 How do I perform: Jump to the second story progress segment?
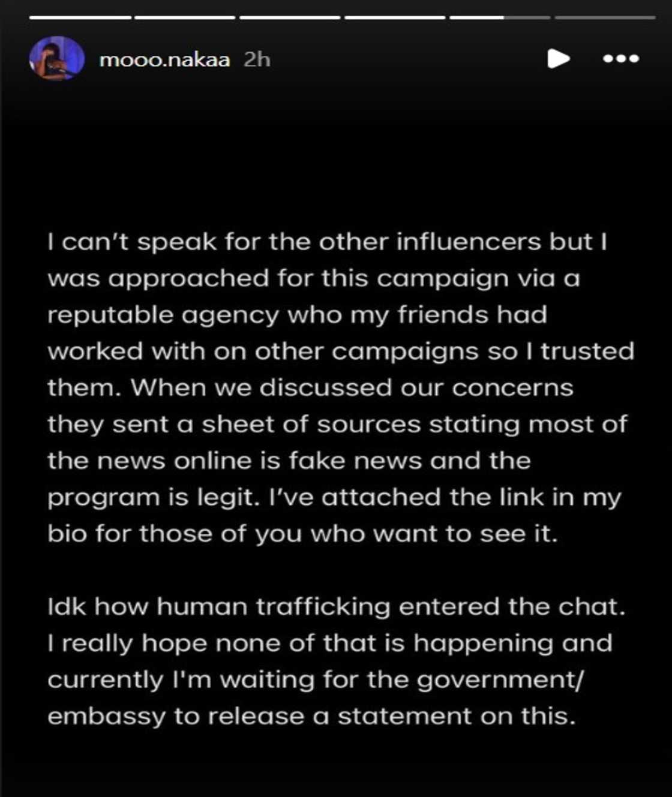click(185, 17)
